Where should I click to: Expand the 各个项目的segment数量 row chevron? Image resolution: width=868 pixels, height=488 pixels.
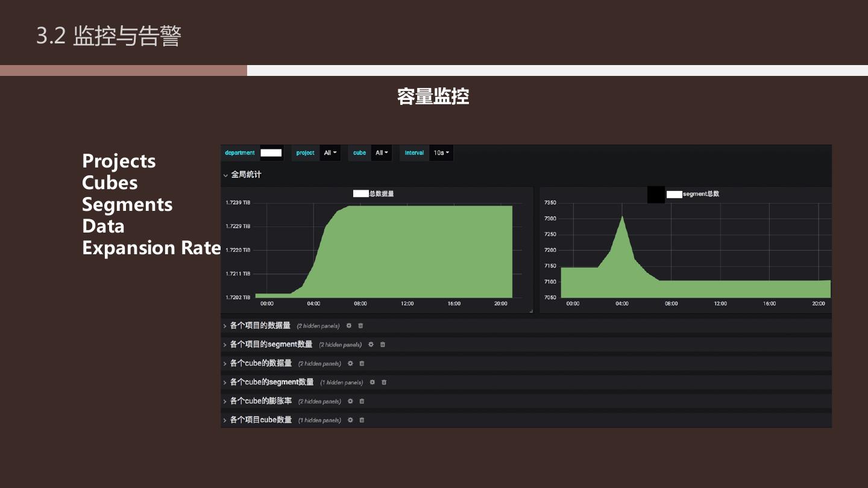click(x=225, y=345)
